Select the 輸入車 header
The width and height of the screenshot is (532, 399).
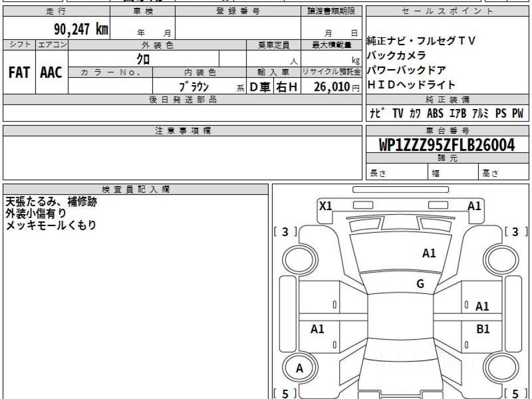pos(274,72)
